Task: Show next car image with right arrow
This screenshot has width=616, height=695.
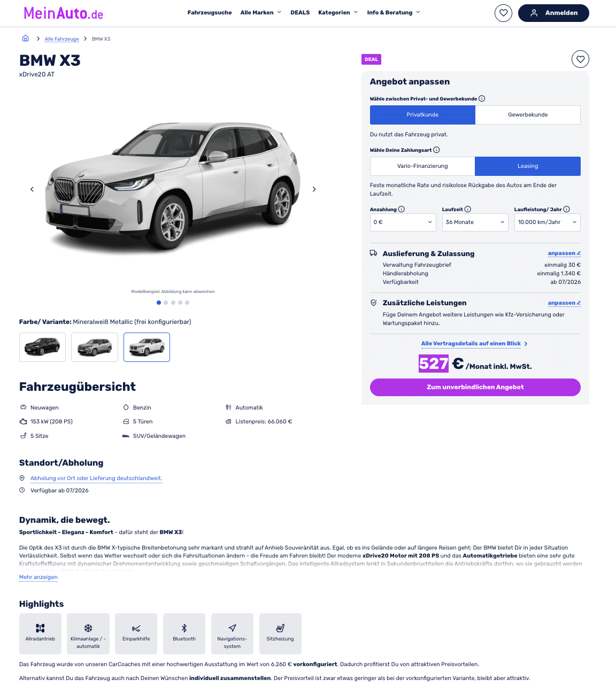Action: coord(314,189)
